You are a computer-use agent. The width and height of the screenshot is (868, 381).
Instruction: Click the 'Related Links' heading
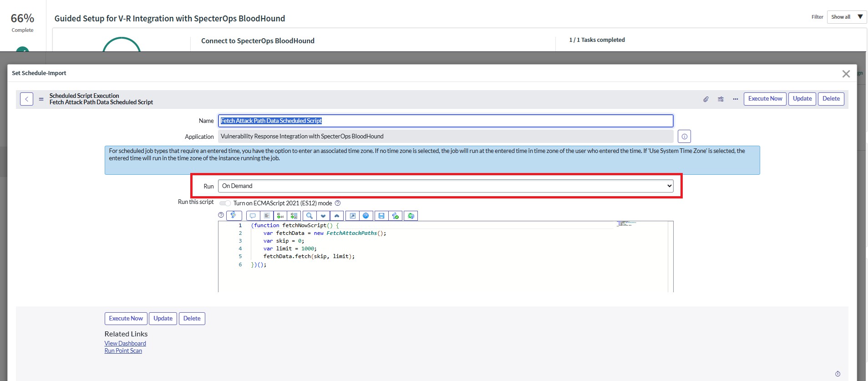tap(126, 334)
